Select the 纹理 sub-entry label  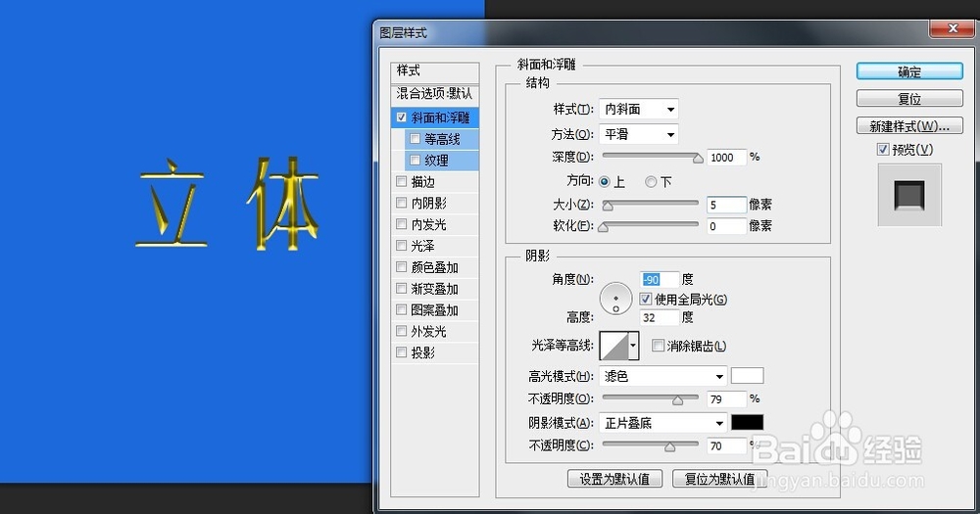(x=436, y=160)
